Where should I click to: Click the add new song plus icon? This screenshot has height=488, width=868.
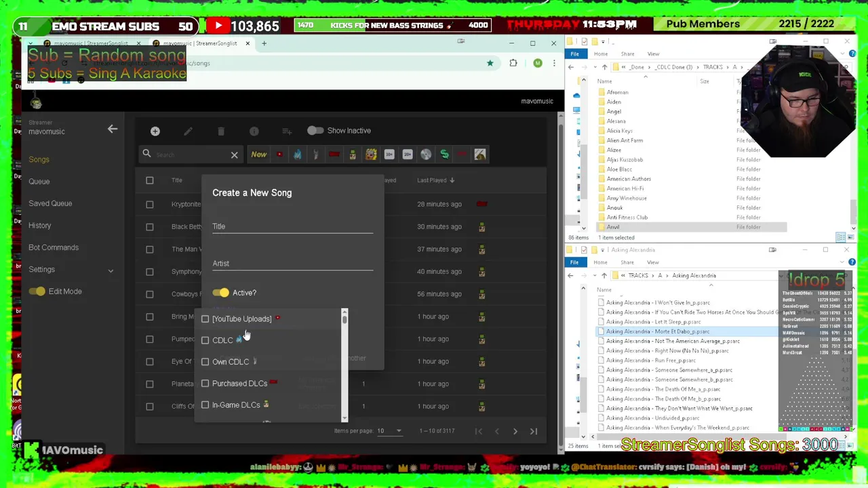[x=155, y=131]
